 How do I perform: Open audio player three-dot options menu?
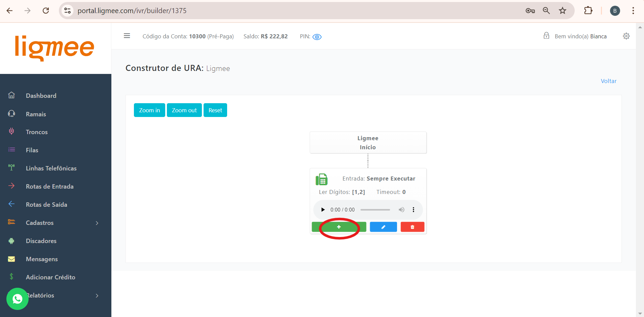(x=414, y=210)
